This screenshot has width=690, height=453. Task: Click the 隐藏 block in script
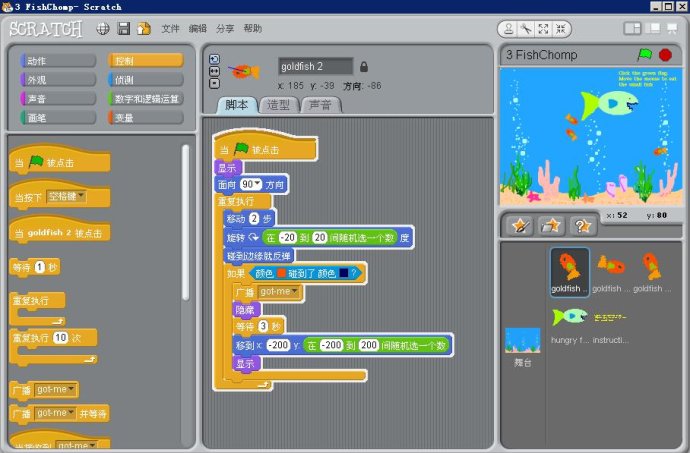tap(246, 309)
